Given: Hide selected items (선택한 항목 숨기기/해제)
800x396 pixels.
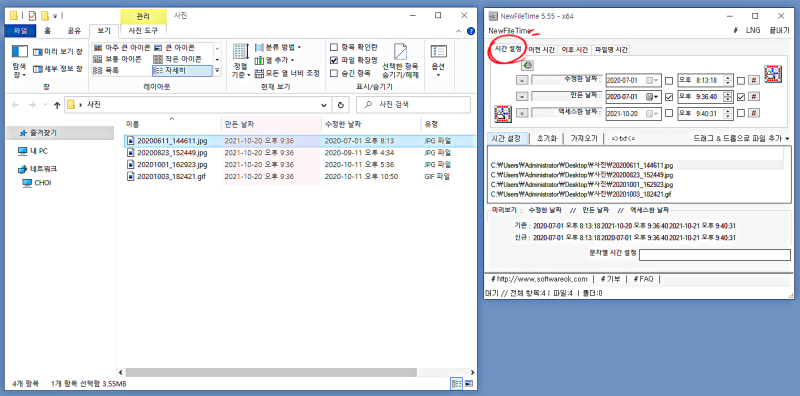Looking at the screenshot, I should (400, 61).
